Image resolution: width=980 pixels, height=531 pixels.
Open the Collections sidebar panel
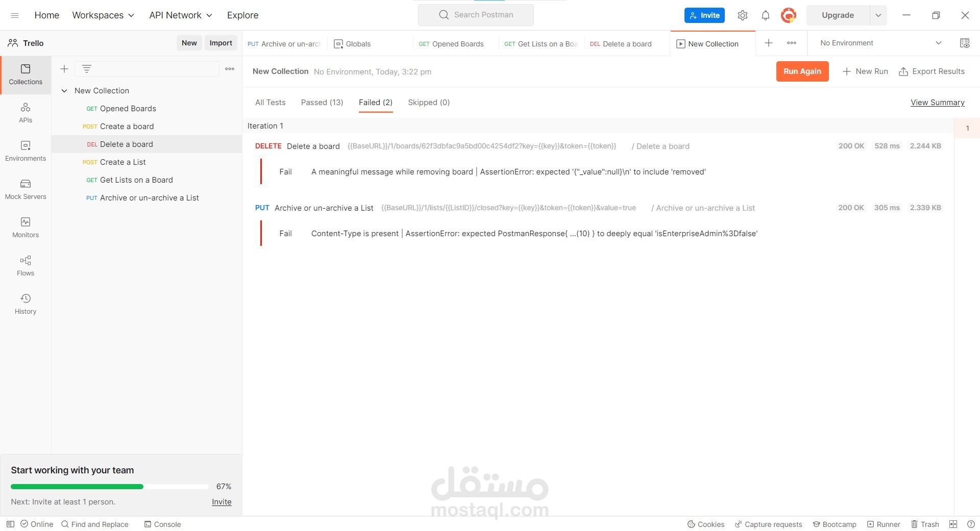tap(26, 75)
